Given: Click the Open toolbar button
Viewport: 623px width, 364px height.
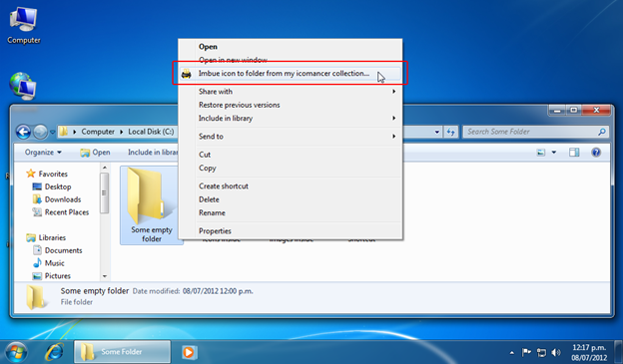Looking at the screenshot, I should coord(96,152).
